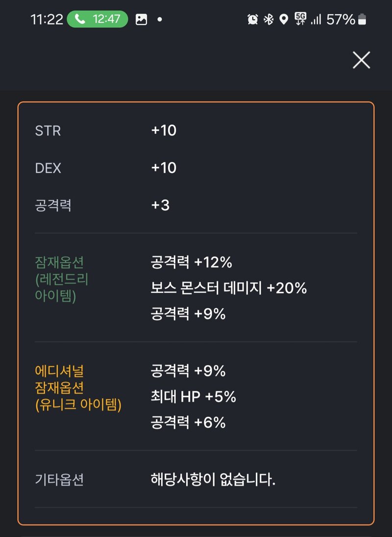Select the DEX +10 value
392x537 pixels.
164,168
